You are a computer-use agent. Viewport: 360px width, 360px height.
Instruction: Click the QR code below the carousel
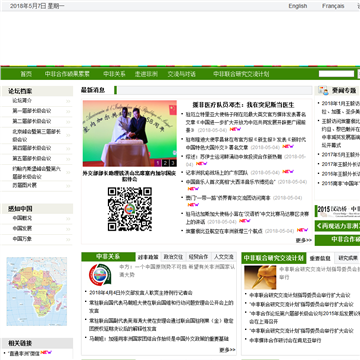(x=130, y=209)
